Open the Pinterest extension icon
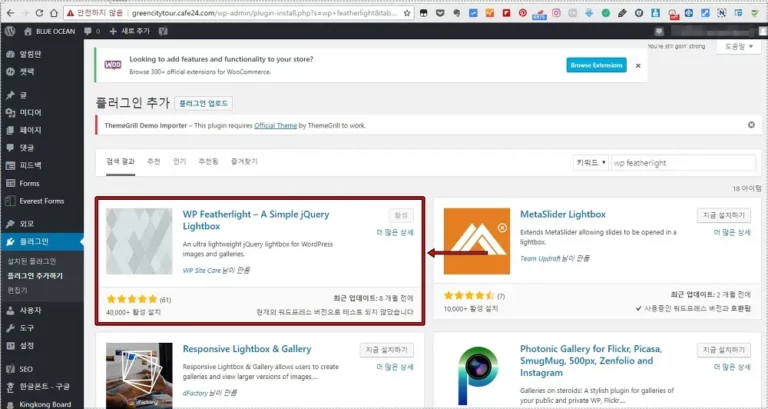Viewport: 768px width, 409px height. pos(523,13)
